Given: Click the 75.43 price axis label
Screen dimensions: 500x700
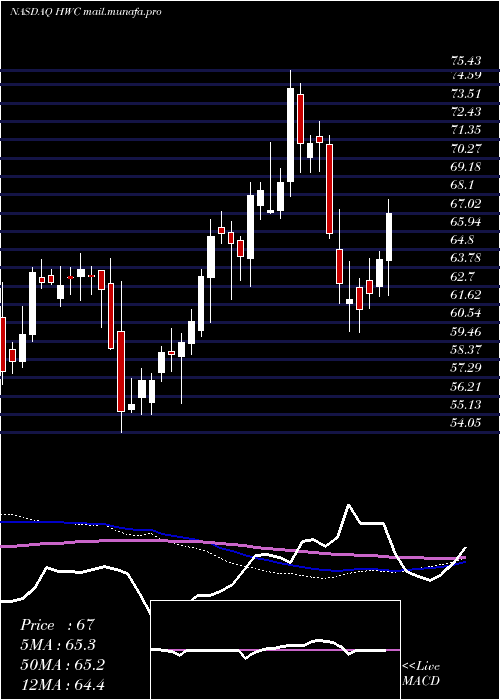Looking at the screenshot, I should click(x=465, y=61).
